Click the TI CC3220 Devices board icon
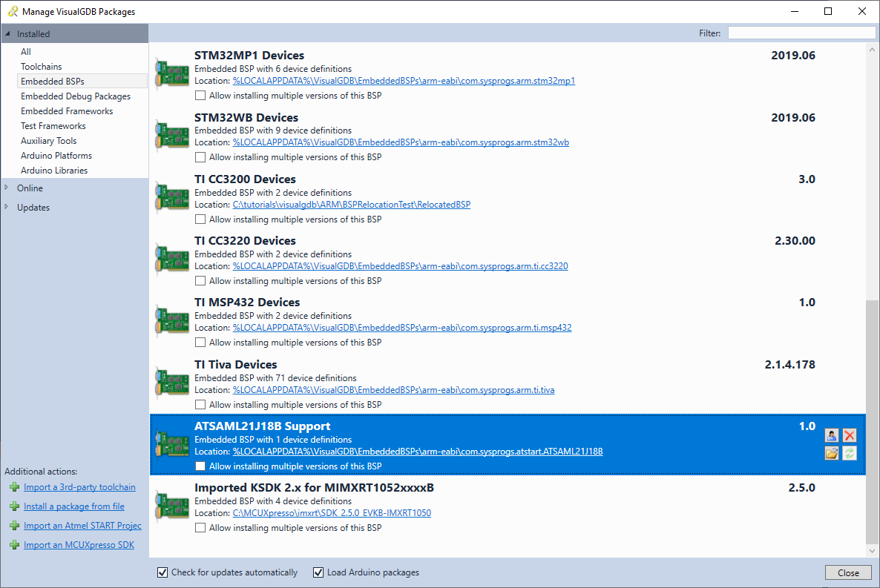 click(171, 260)
